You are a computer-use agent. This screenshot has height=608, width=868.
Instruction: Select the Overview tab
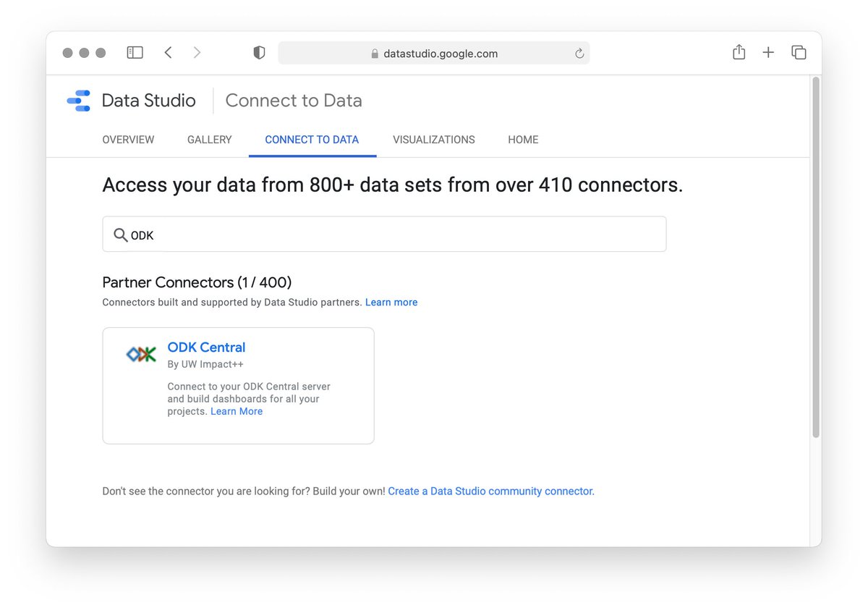pyautogui.click(x=128, y=139)
